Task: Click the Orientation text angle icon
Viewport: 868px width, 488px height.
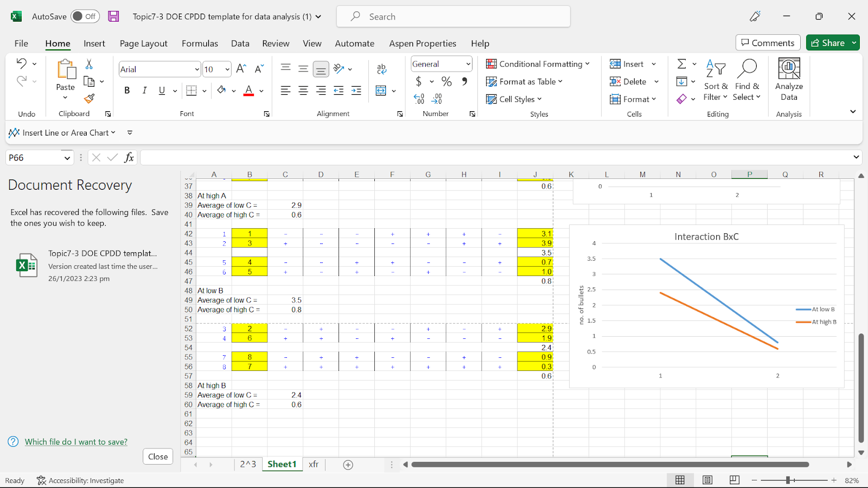Action: pyautogui.click(x=339, y=69)
